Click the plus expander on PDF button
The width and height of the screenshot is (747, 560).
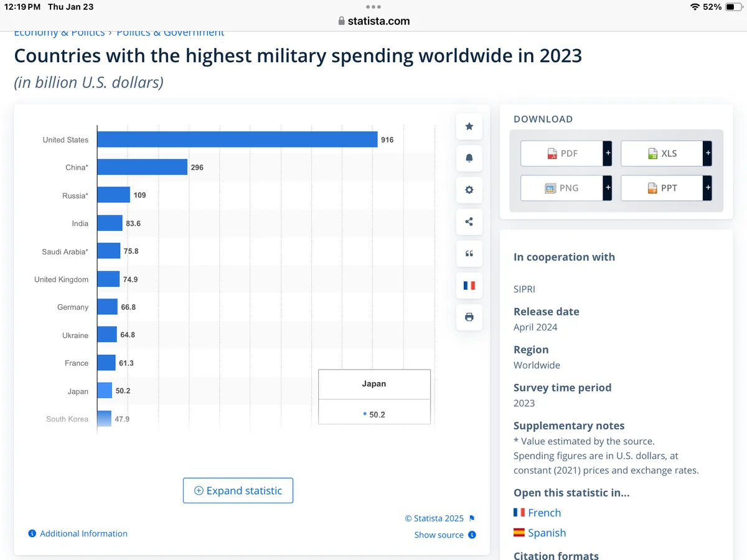click(x=608, y=153)
